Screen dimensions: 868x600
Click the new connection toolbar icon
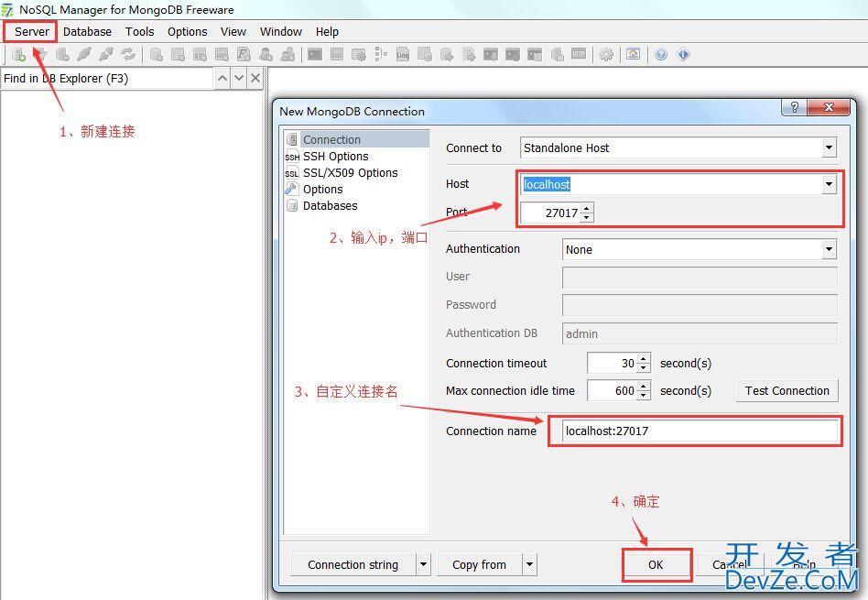click(x=18, y=55)
